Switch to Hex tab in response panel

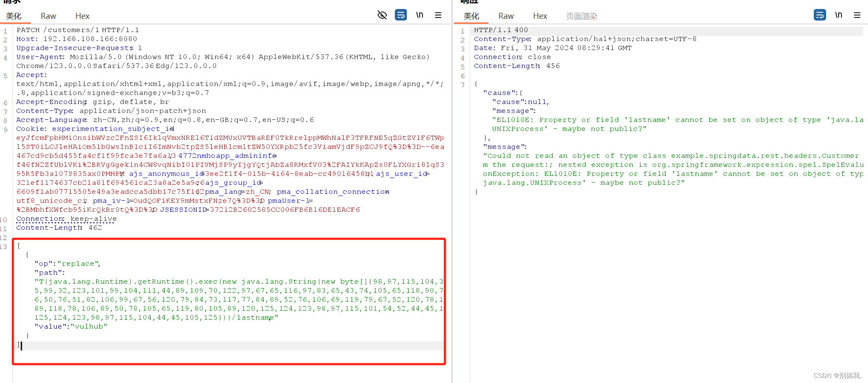coord(540,16)
